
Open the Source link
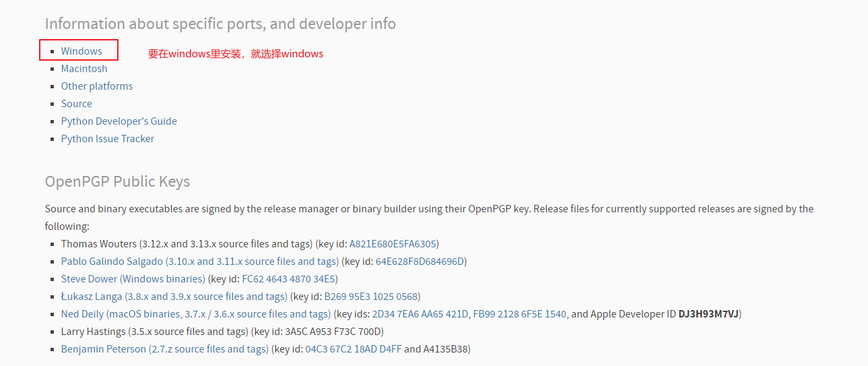[x=77, y=104]
